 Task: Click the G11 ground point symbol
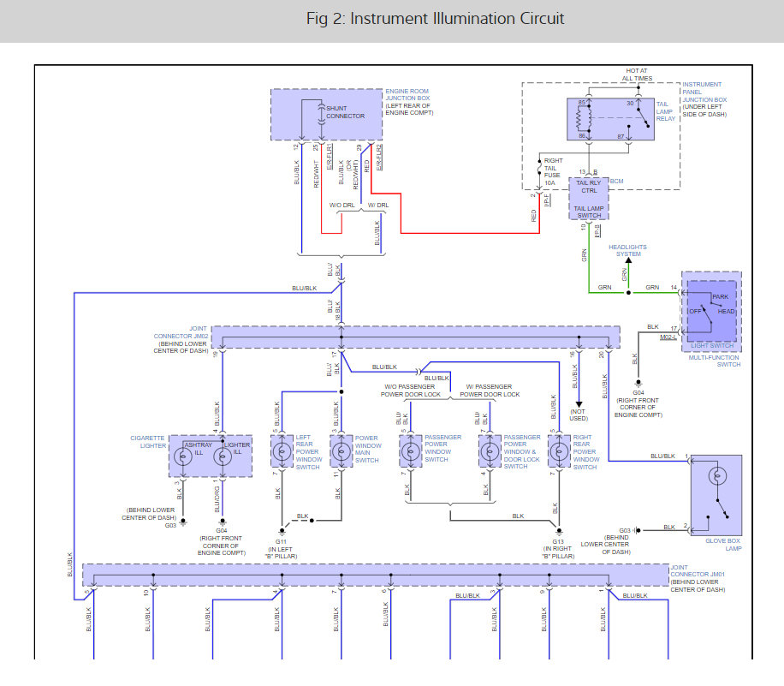282,531
